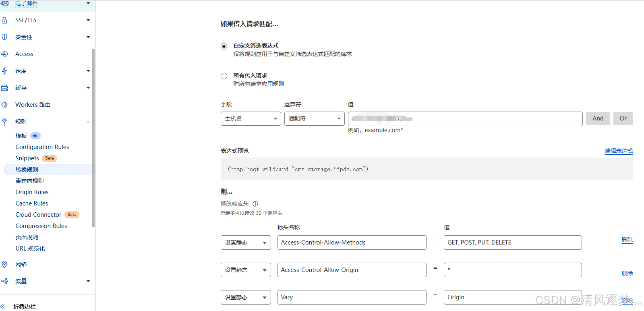Click the Vary header name field

point(352,297)
